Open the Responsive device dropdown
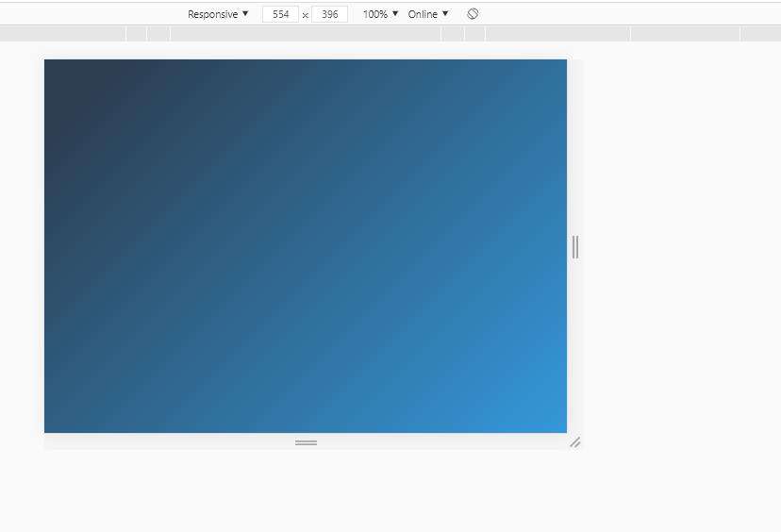The image size is (781, 532). click(218, 14)
